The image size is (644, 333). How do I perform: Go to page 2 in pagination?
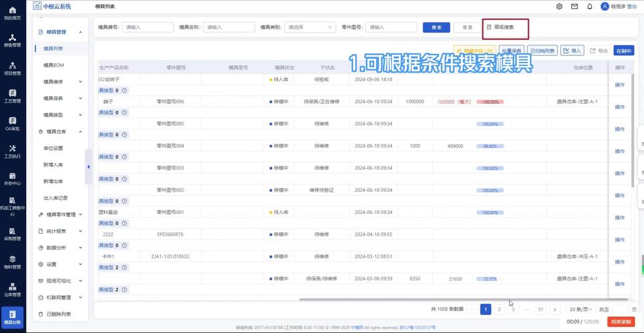click(x=499, y=310)
